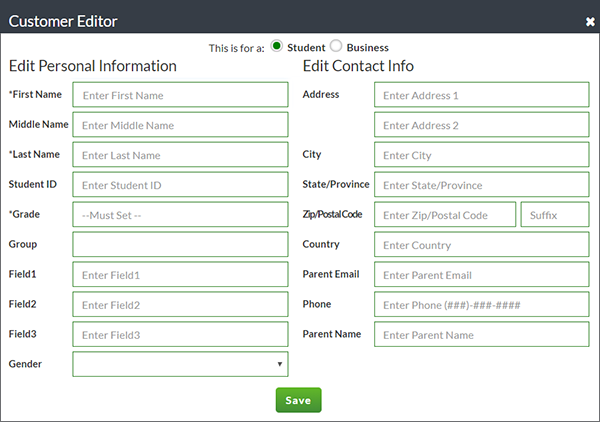Click the City input box
This screenshot has width=600, height=422.
click(481, 155)
